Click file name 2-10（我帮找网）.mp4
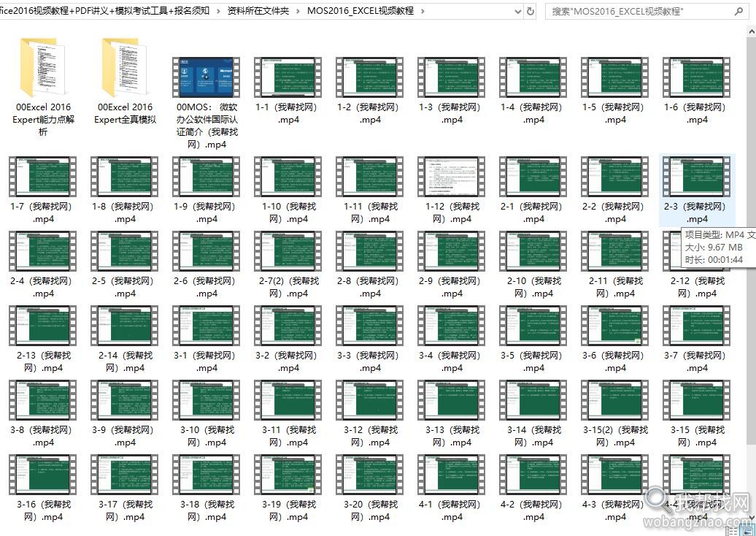Screen dimensions: 756x536 533,287
